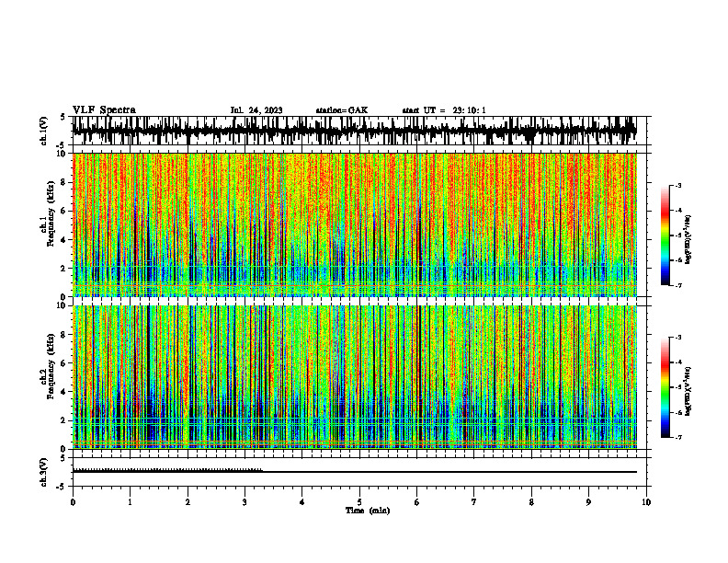The height and width of the screenshot is (563, 728).
Task: Click the station=GAK label
Action: click(342, 110)
